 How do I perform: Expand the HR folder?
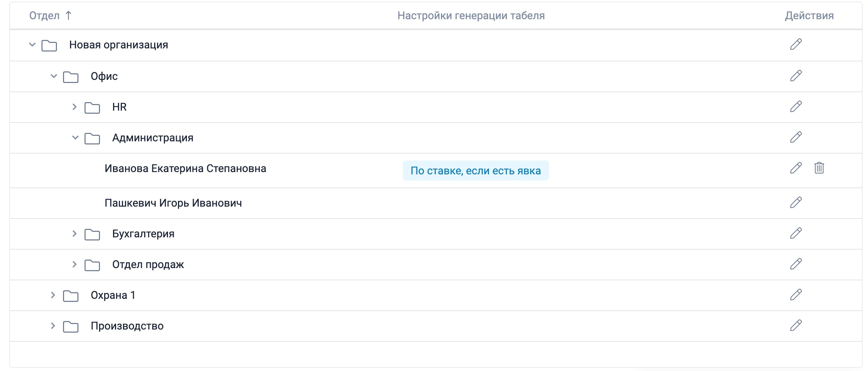tap(75, 107)
